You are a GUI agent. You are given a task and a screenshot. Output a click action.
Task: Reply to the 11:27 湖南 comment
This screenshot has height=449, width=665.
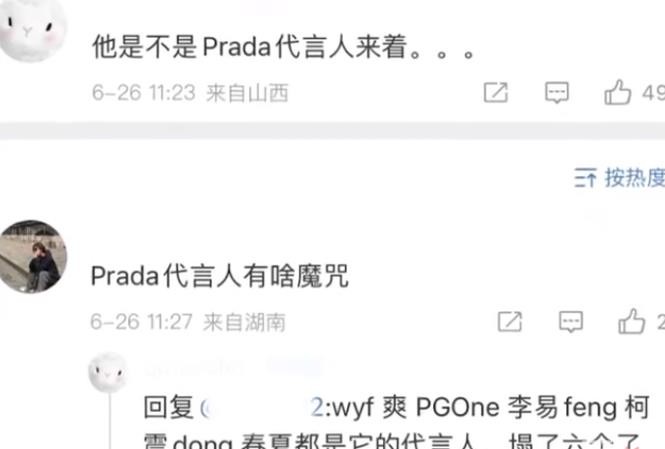[571, 321]
